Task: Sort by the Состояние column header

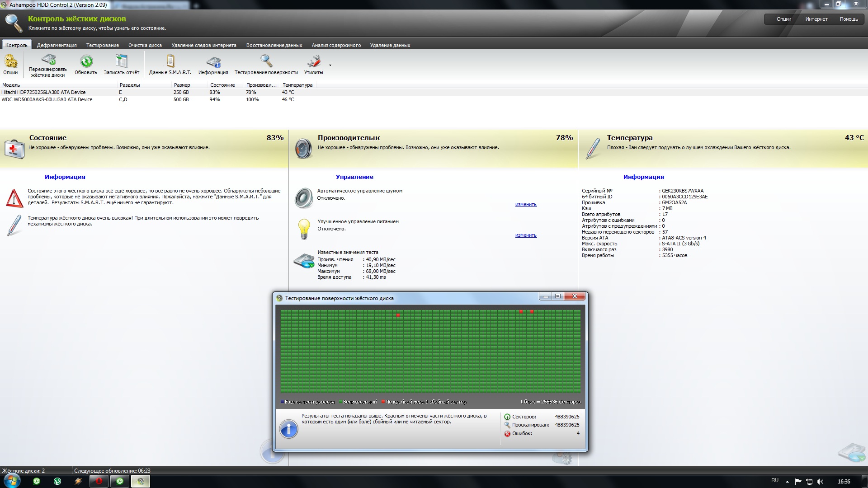Action: pyautogui.click(x=226, y=85)
